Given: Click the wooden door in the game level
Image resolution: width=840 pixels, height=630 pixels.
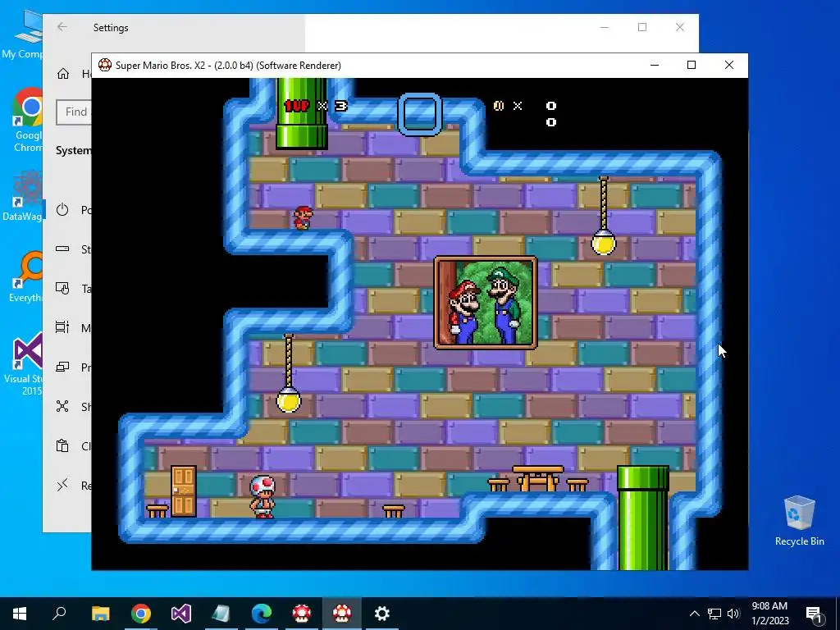Looking at the screenshot, I should tap(184, 491).
